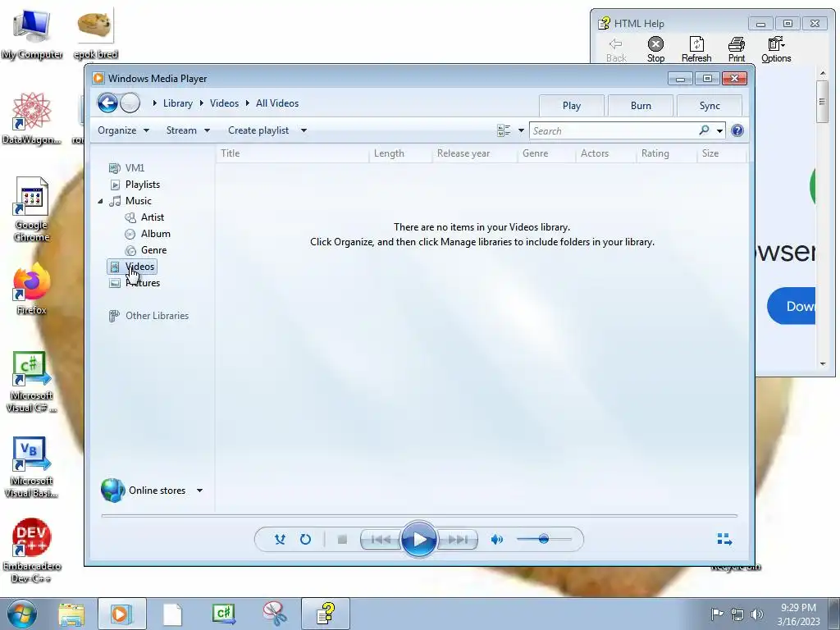Select Videos in the navigation pane
The width and height of the screenshot is (840, 630).
132,267
